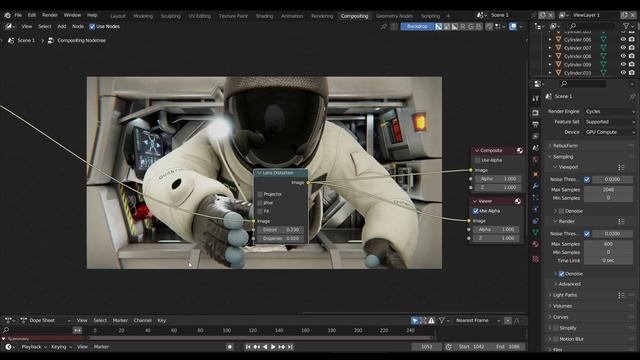Enable Jitter checkbox in Lens Distortion node
Image resolution: width=640 pixels, height=360 pixels.
[260, 203]
